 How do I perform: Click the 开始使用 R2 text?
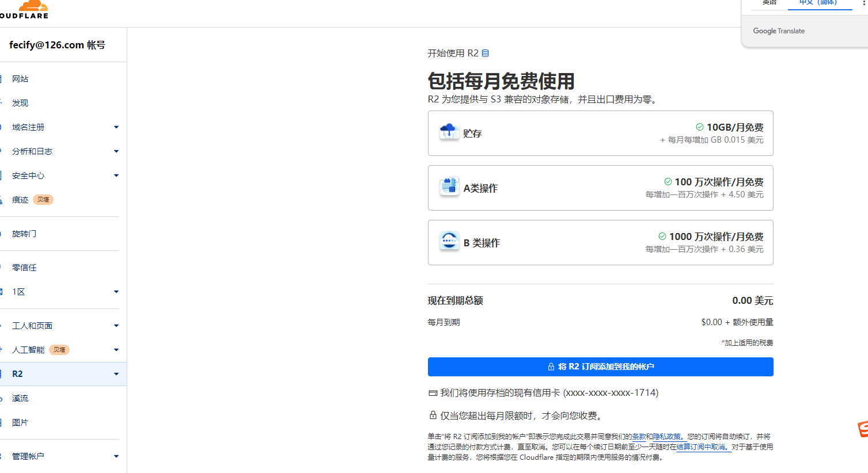point(453,54)
